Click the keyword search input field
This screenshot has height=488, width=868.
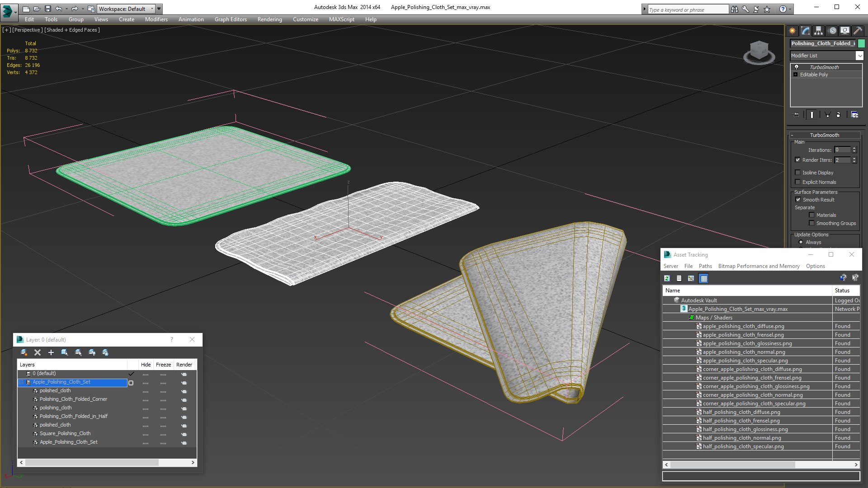(x=688, y=9)
